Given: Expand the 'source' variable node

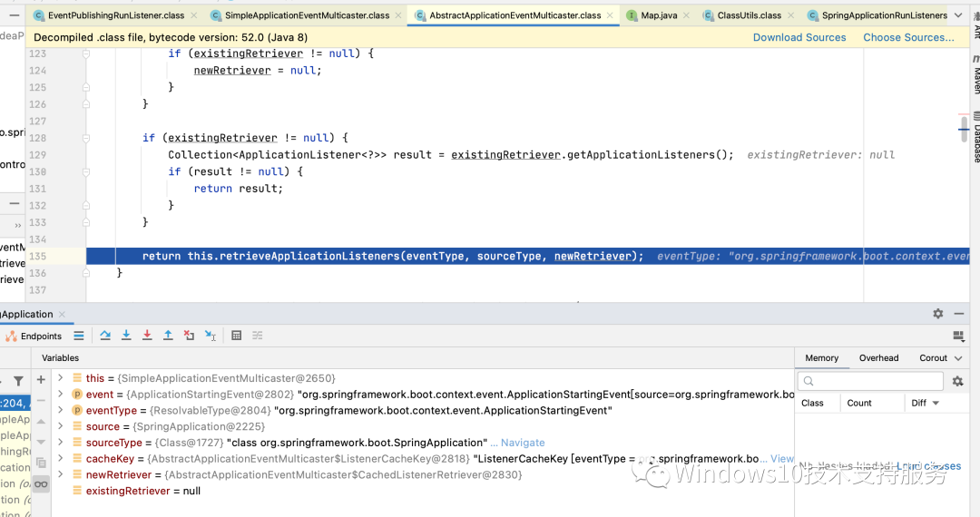Looking at the screenshot, I should point(61,426).
